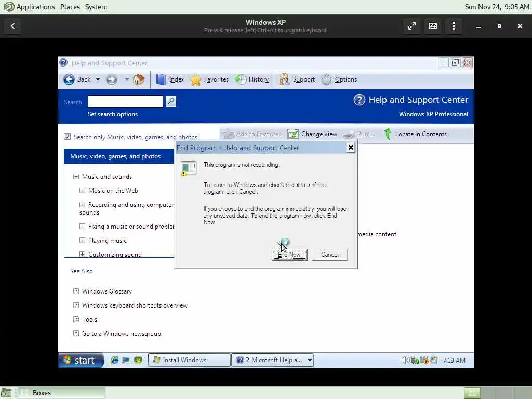
Task: Click Help and Support Center title question icon
Action: tap(63, 63)
